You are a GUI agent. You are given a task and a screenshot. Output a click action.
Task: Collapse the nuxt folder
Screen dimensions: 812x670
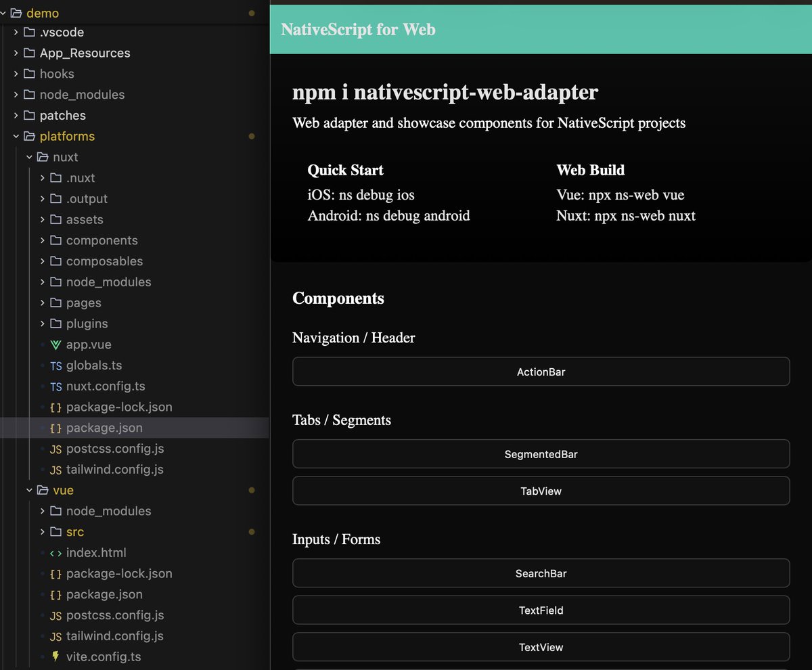[x=29, y=157]
